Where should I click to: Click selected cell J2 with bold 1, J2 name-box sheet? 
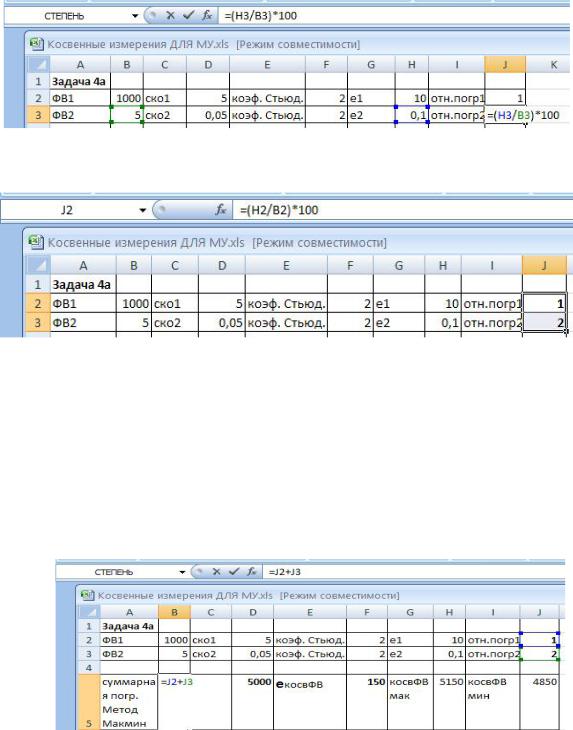pyautogui.click(x=544, y=303)
